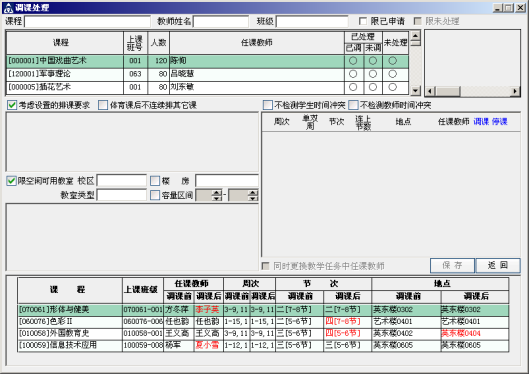Click the 返回 button
530x375 pixels.
498,265
